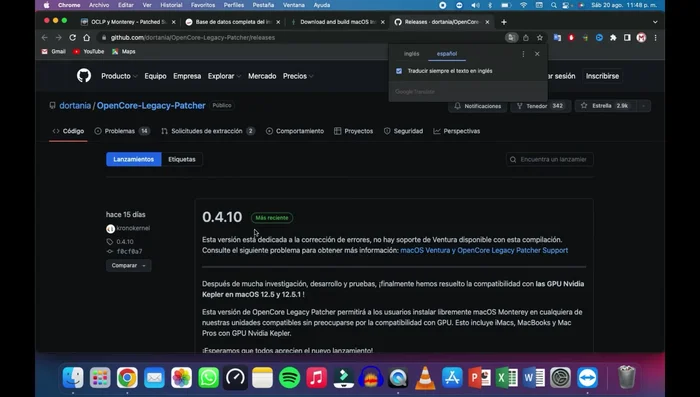Open the f0cf0a7 commit link

coord(129,251)
